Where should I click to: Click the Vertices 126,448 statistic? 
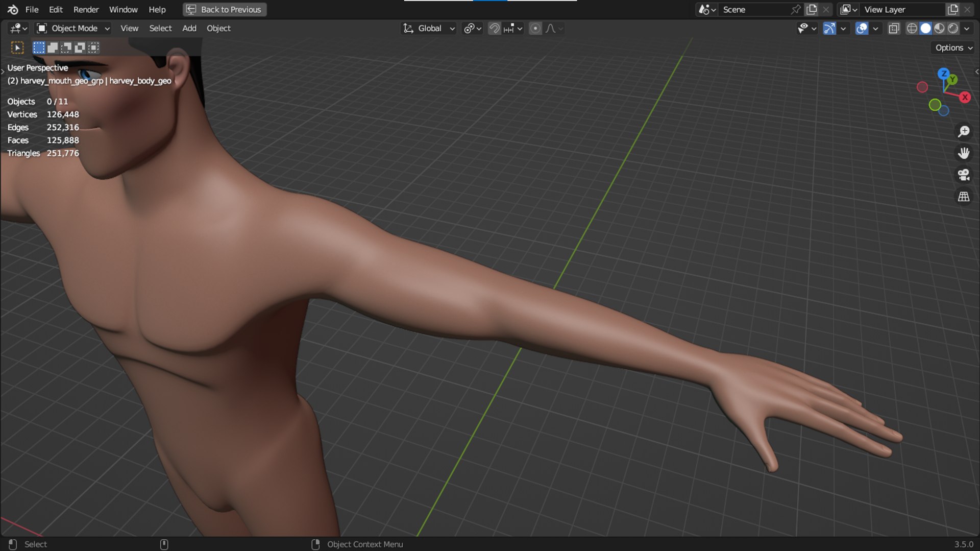click(43, 114)
